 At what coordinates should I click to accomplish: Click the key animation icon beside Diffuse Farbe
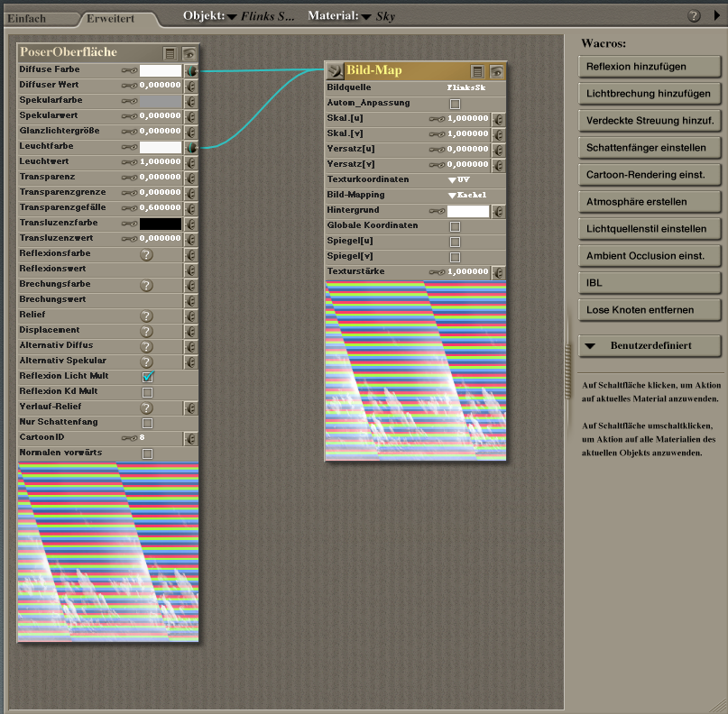[x=130, y=70]
